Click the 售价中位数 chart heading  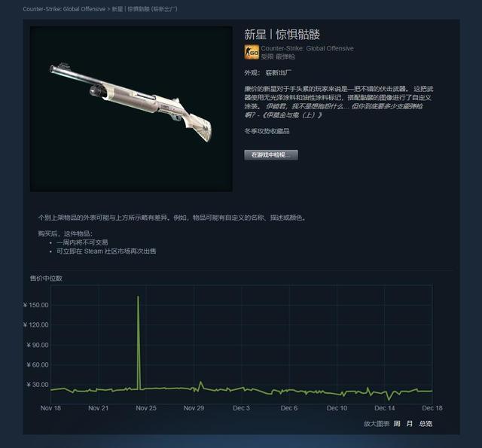pyautogui.click(x=46, y=279)
